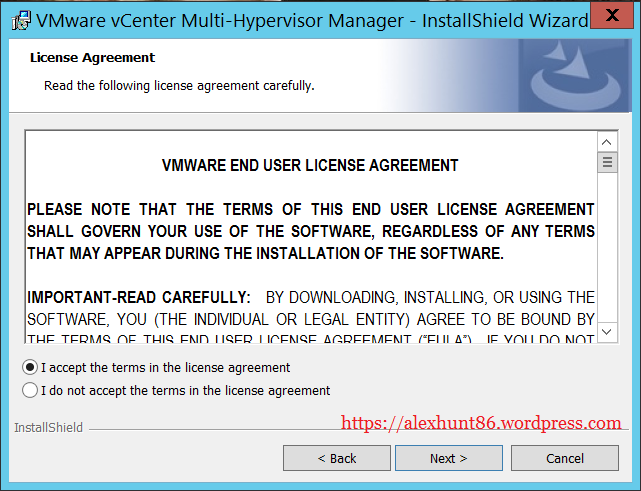This screenshot has height=491, width=641.
Task: Click the 'IMPORTANT-READ CAREFULLY:' text
Action: pyautogui.click(x=139, y=297)
